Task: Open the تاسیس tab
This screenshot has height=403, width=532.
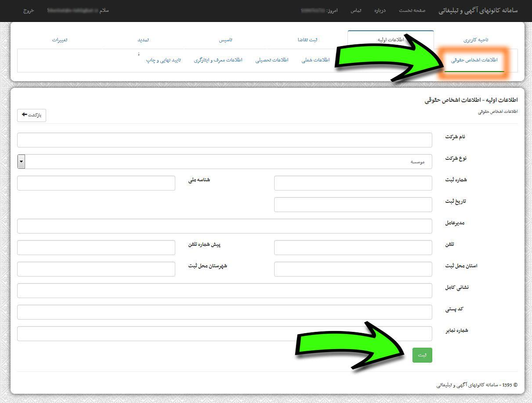Action: (226, 40)
